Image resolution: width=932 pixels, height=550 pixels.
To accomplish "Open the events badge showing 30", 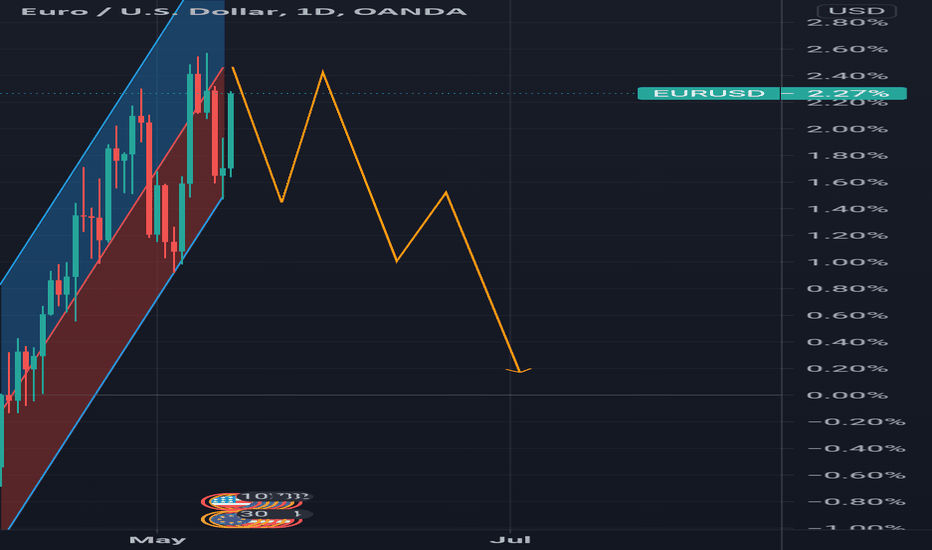I will click(273, 514).
